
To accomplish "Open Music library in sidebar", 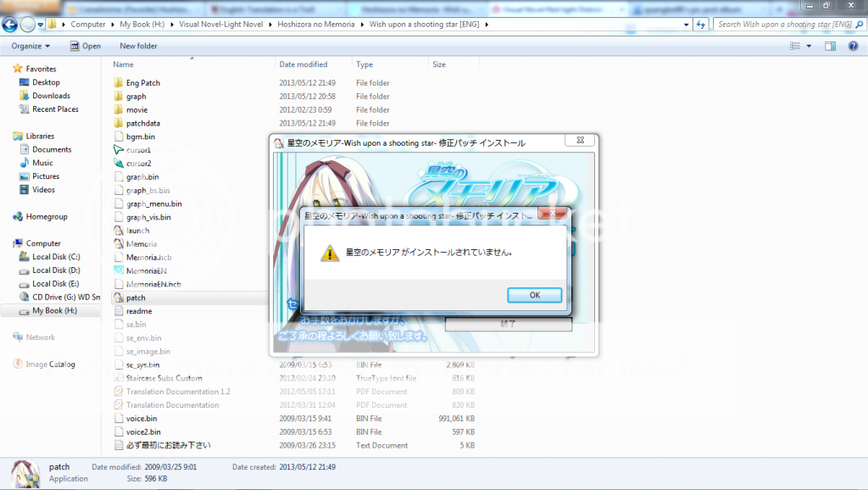I will point(42,163).
